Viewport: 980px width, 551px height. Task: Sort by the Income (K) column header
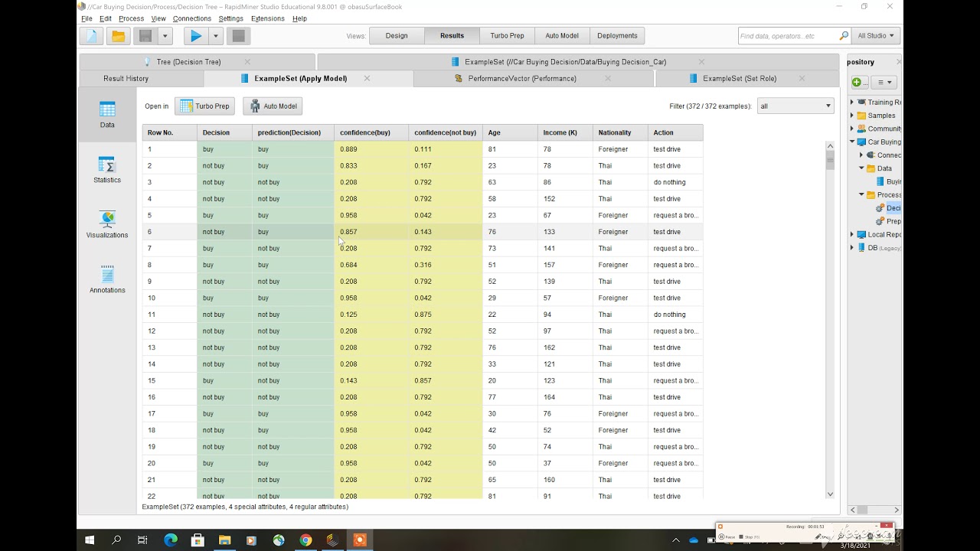(565, 132)
